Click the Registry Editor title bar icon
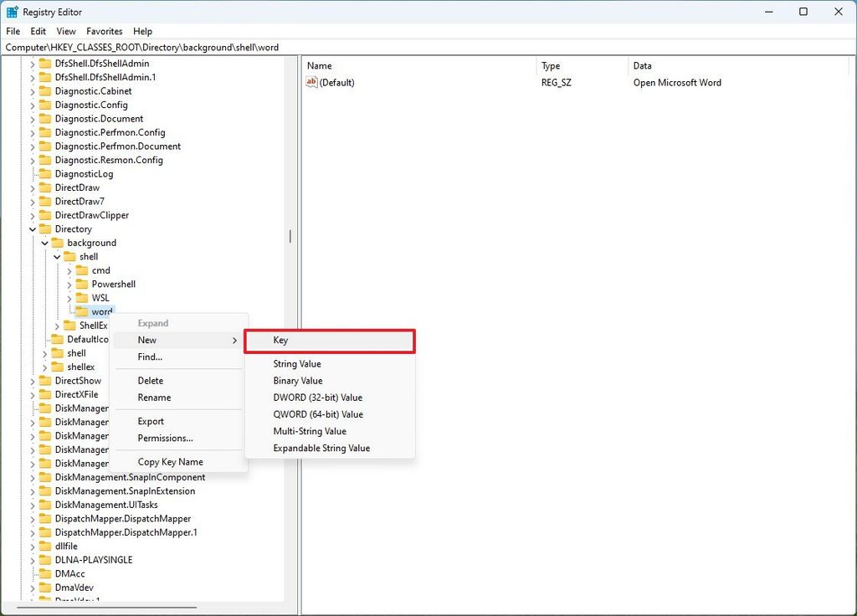This screenshot has height=616, width=857. coord(11,11)
